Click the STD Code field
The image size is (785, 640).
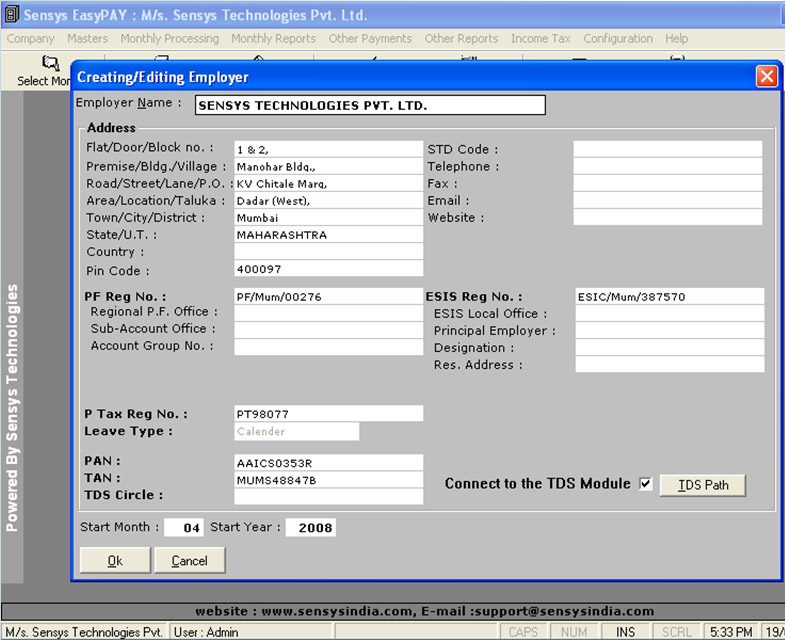[668, 149]
